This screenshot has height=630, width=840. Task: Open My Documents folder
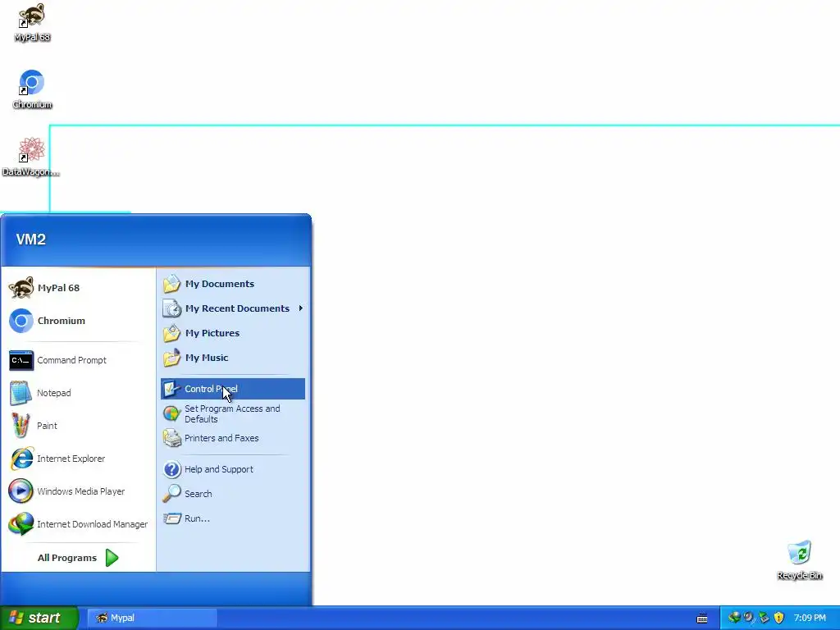[x=232, y=284]
